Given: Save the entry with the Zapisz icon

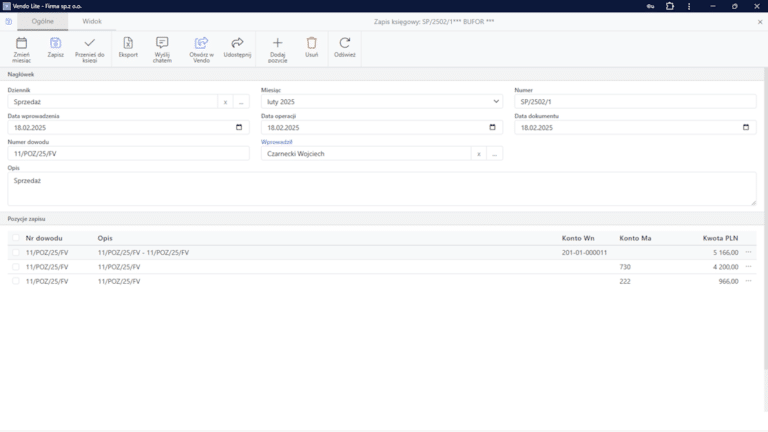Looking at the screenshot, I should pos(55,43).
